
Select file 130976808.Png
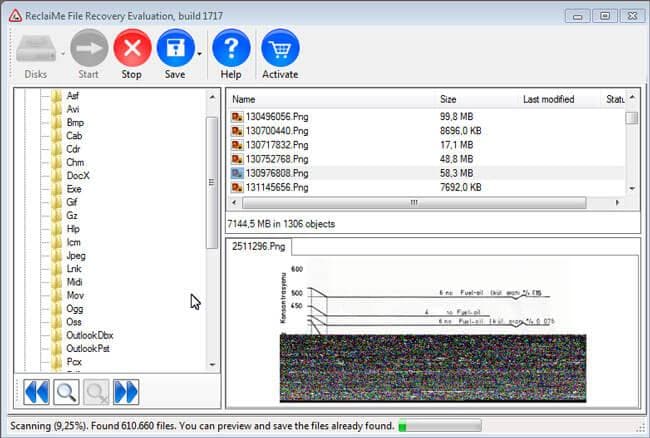click(x=269, y=173)
